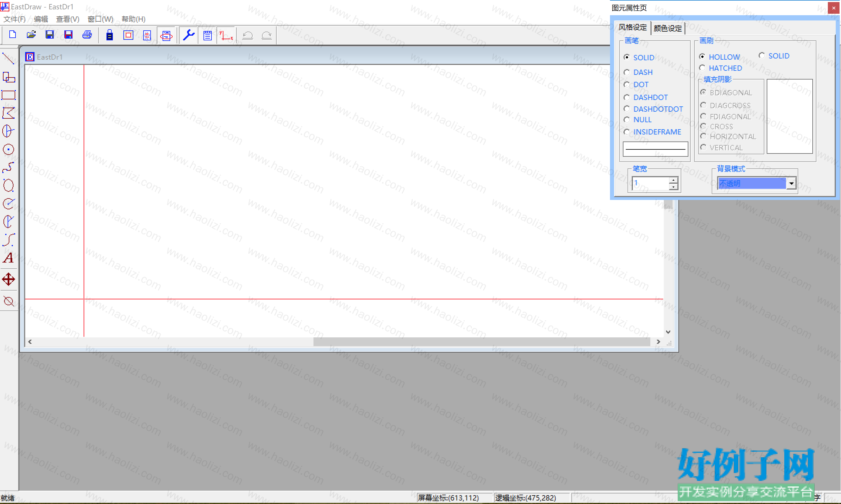Click the redo arrow icon

267,35
